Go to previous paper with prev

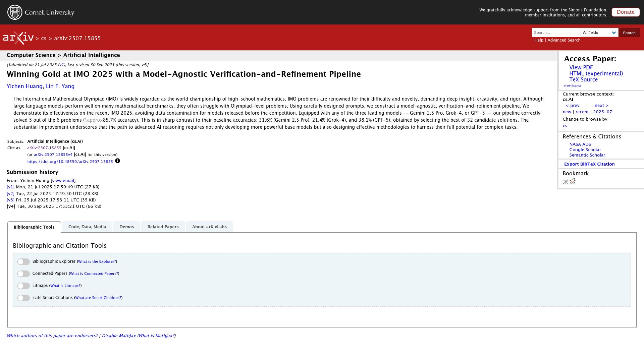[572, 106]
